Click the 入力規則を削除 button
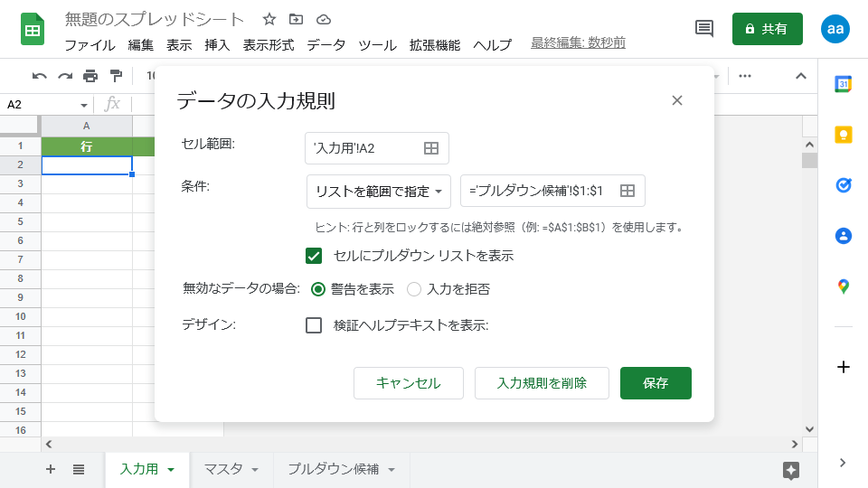 (542, 383)
